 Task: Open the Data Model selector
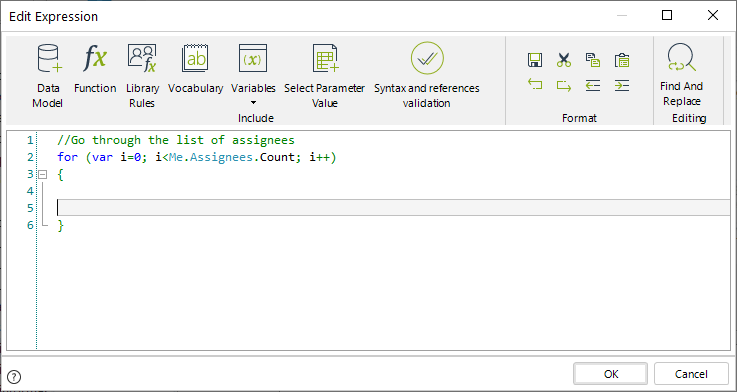tap(47, 75)
